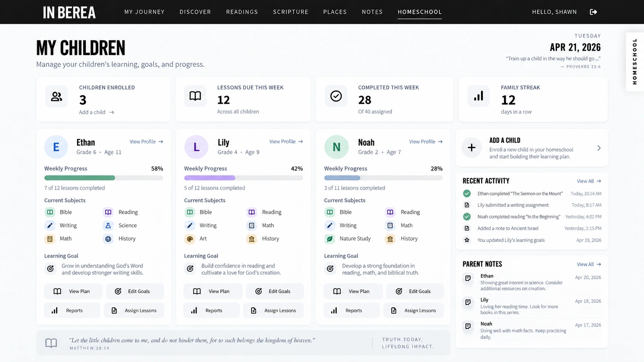Click View Plan on Lily's card
The image size is (644, 362).
coord(213,291)
